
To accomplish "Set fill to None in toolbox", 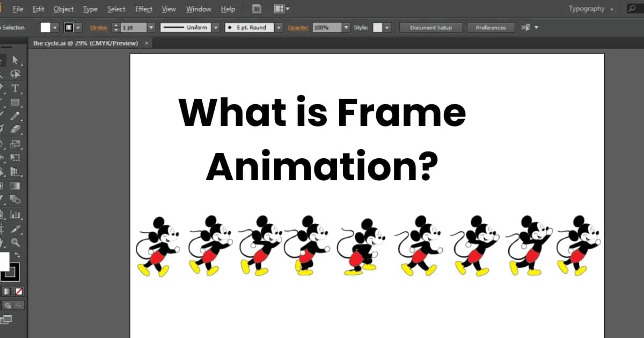I will pos(19,291).
